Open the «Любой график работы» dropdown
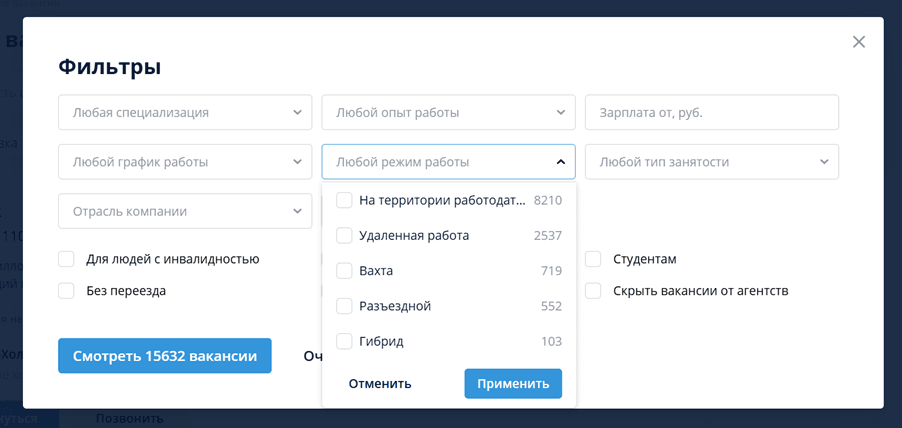Screen dimensions: 902x428 [185, 162]
